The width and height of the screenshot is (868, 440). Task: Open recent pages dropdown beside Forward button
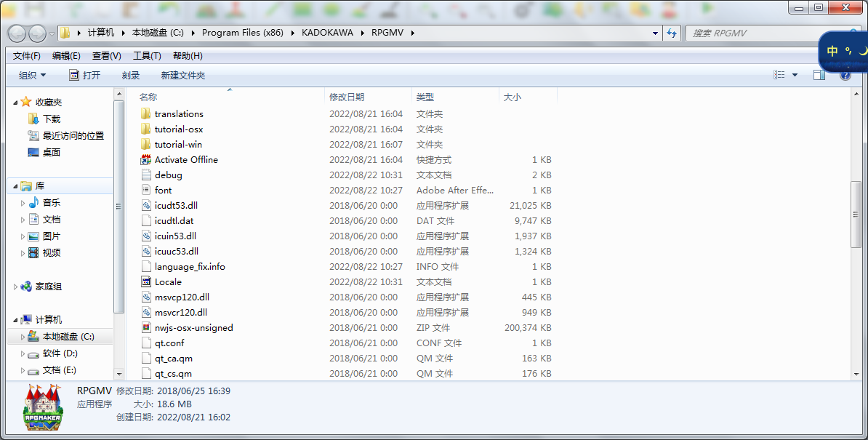[52, 33]
